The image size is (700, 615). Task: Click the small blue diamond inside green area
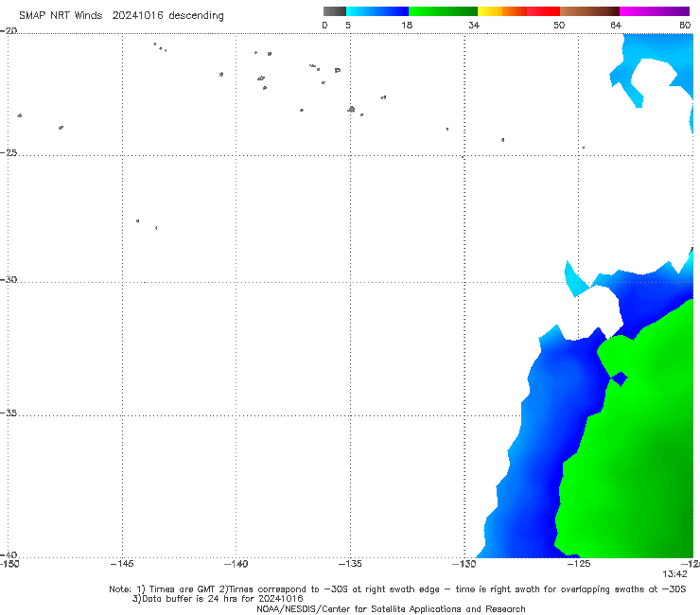[x=620, y=379]
